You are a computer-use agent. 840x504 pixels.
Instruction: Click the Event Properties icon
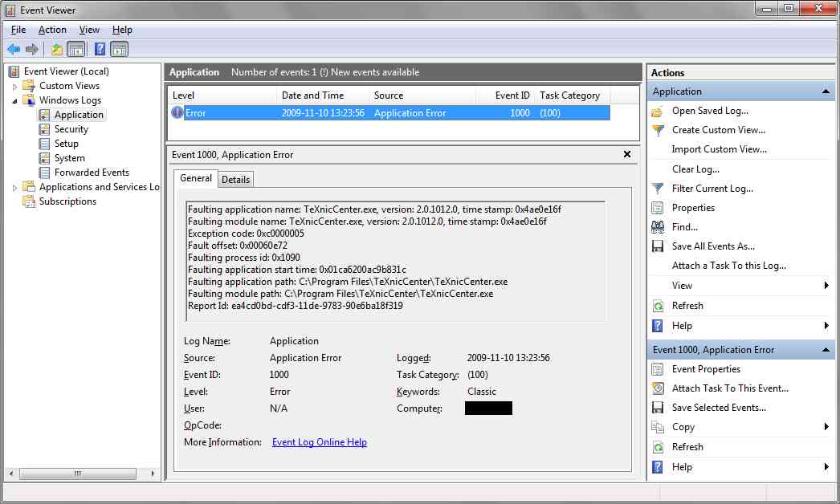[658, 369]
